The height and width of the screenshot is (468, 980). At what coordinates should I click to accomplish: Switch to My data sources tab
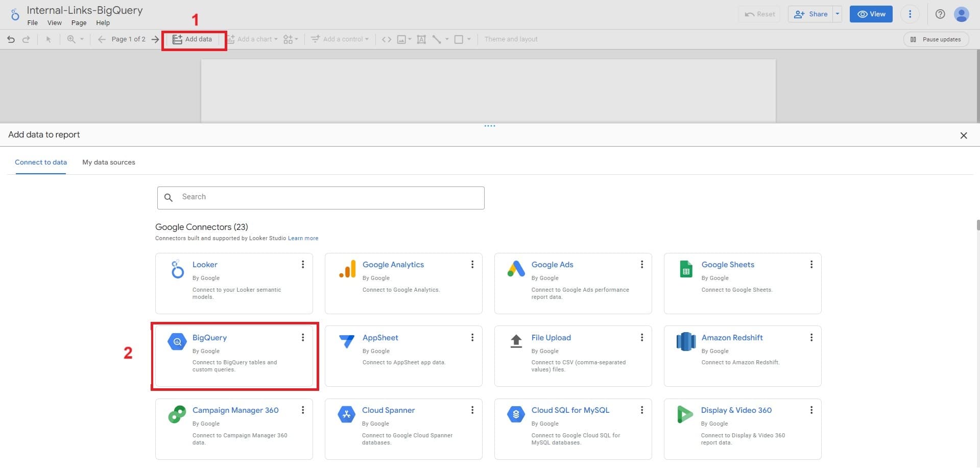pos(109,162)
